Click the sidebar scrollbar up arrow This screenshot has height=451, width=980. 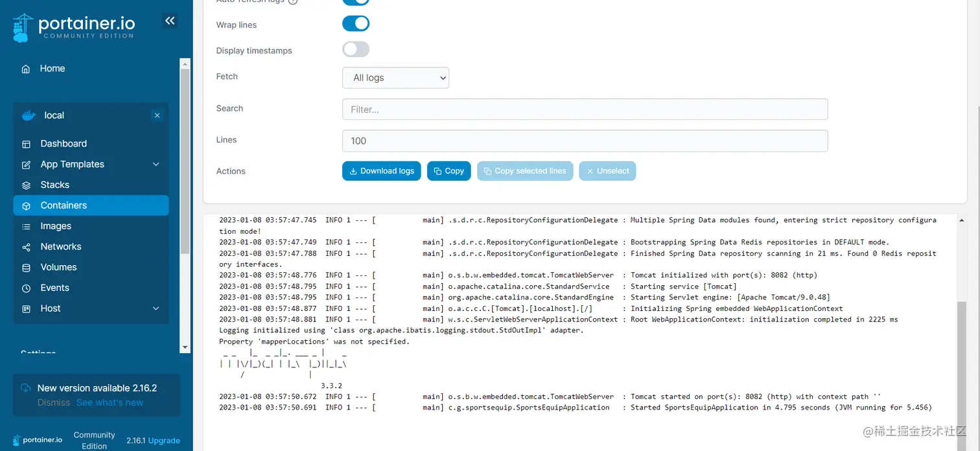pos(185,63)
